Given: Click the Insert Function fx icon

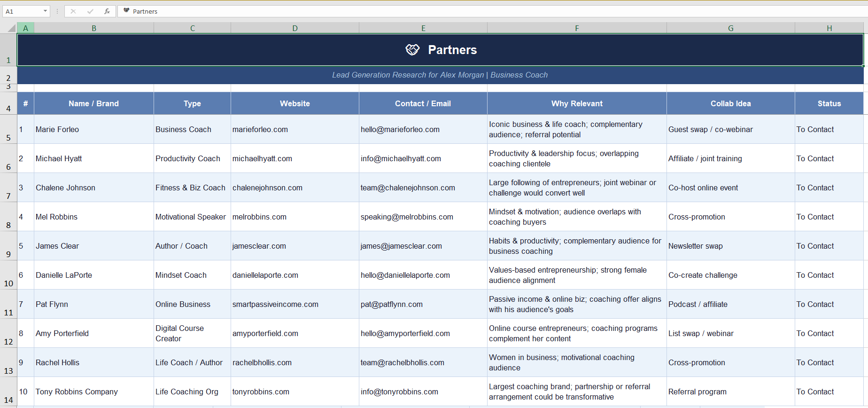Looking at the screenshot, I should (x=107, y=11).
